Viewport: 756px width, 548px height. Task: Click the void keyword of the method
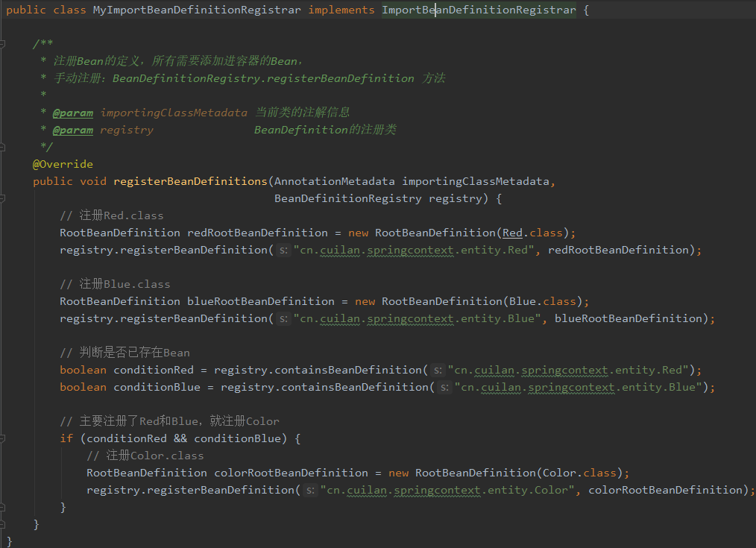pos(93,181)
